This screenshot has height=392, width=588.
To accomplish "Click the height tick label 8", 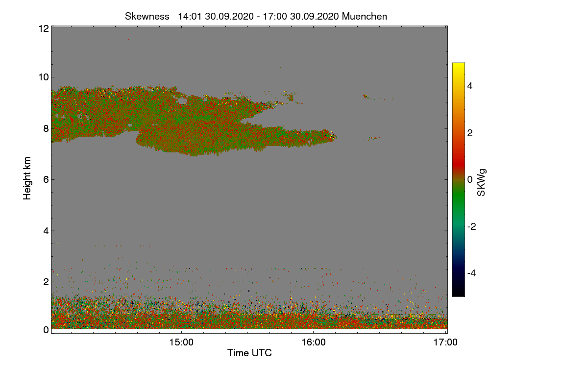I will click(x=46, y=128).
